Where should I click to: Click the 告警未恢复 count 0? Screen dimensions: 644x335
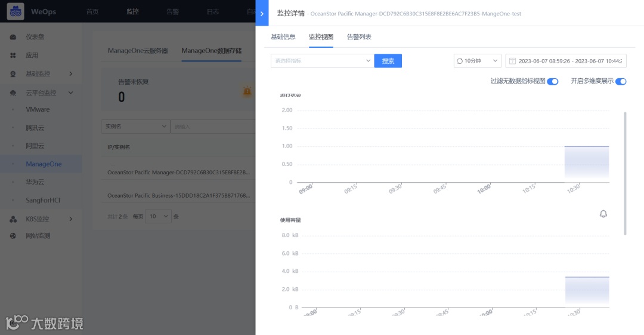(121, 97)
